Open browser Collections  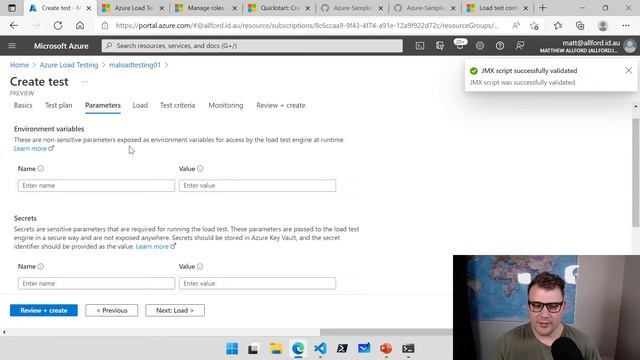580,26
